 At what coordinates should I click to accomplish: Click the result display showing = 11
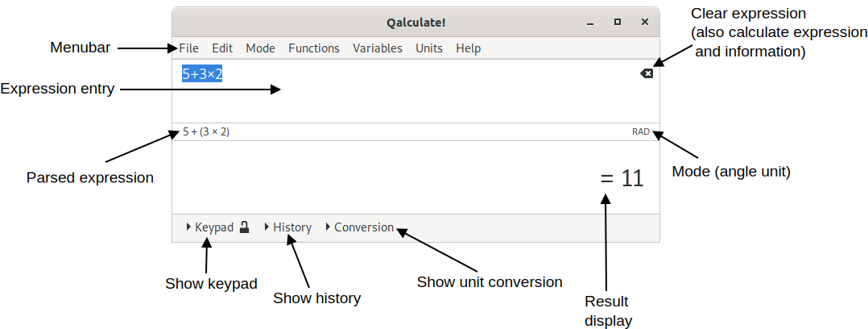point(622,178)
